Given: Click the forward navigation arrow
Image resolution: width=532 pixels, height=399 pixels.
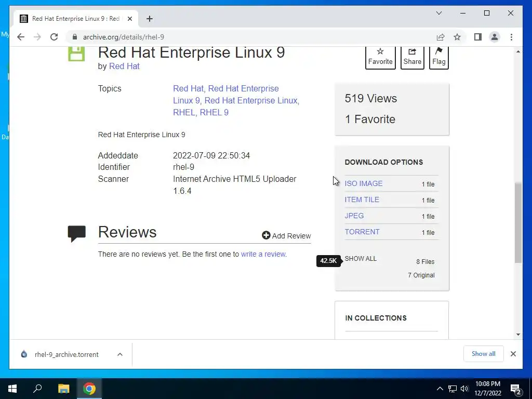Looking at the screenshot, I should pos(37,37).
